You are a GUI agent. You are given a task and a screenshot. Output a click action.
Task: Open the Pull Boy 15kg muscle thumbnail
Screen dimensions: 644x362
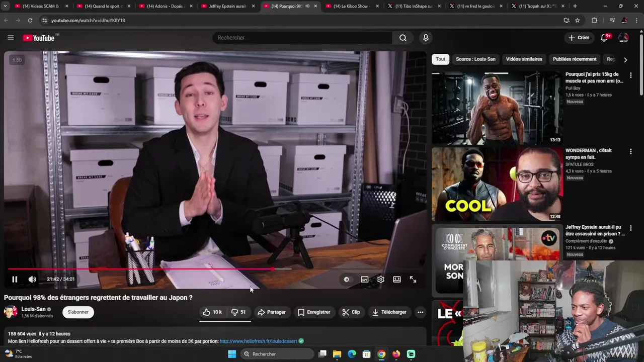(497, 108)
